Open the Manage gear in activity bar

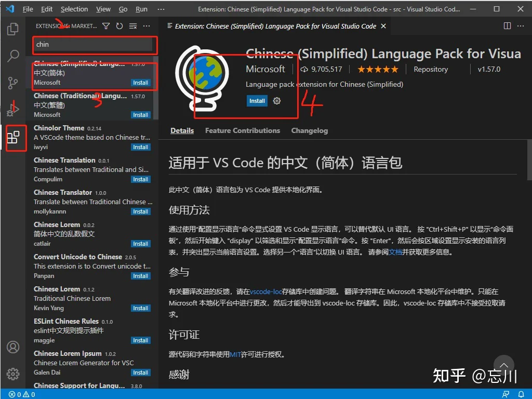[x=13, y=374]
